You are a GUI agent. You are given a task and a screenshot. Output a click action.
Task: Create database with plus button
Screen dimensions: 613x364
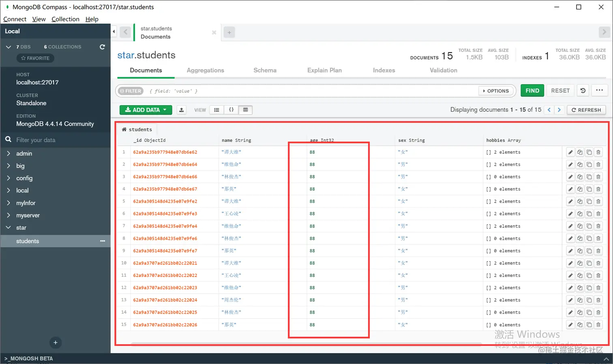point(56,343)
